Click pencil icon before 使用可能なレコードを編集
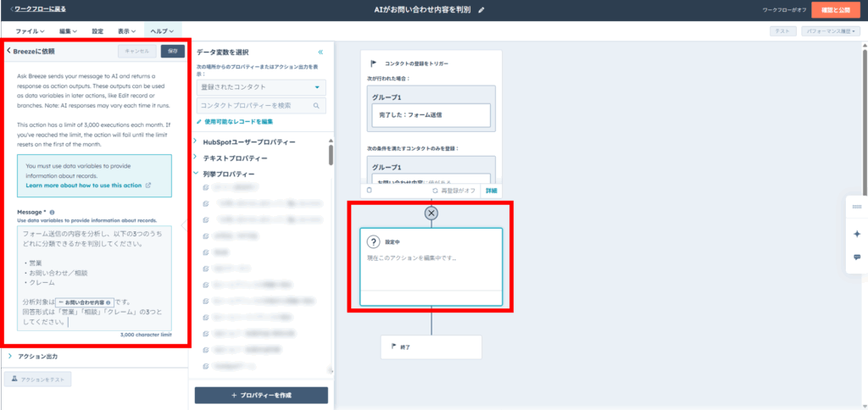 click(x=199, y=121)
